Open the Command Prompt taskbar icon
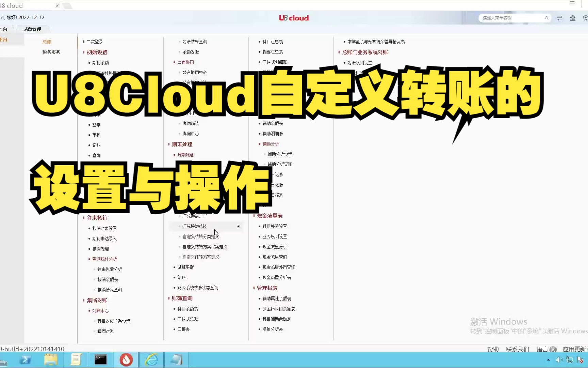The image size is (588, 368). click(x=101, y=360)
